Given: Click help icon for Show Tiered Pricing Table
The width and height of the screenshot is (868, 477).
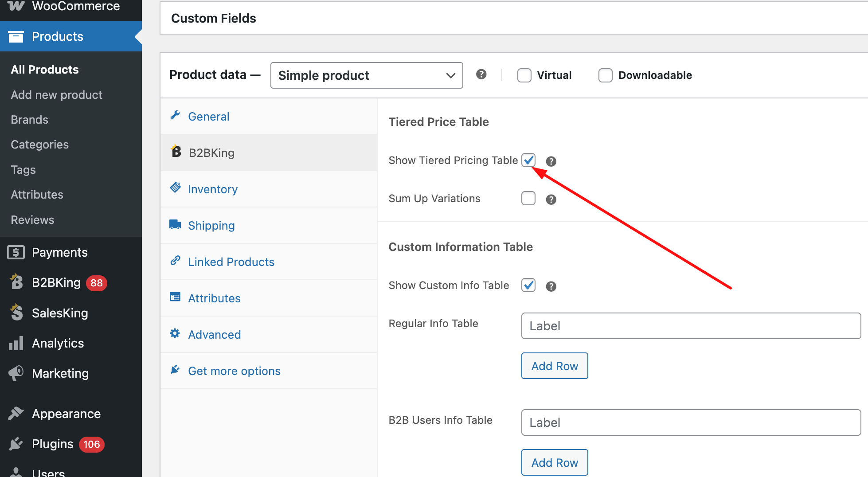Looking at the screenshot, I should (551, 161).
